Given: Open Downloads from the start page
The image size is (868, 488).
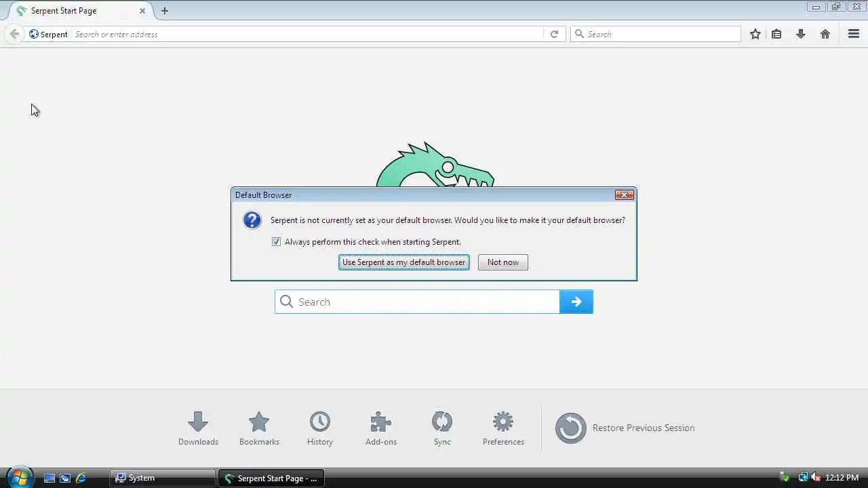Looking at the screenshot, I should 198,428.
